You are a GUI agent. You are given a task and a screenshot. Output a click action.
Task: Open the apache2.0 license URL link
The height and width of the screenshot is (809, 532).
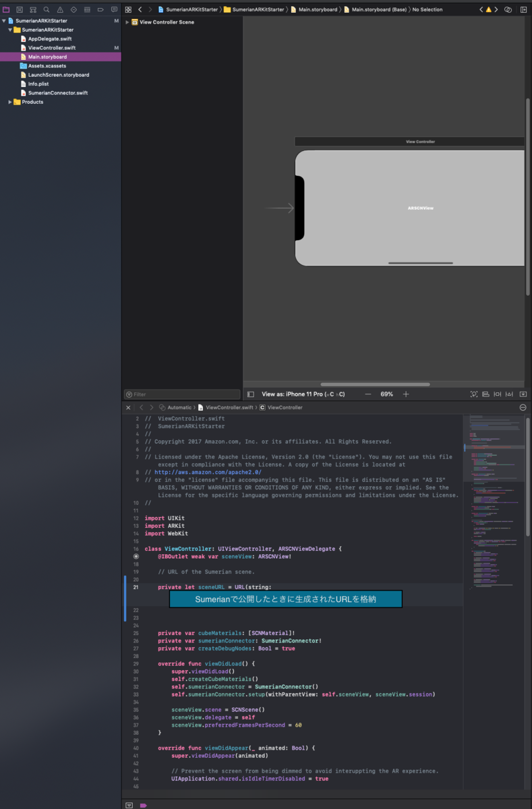pos(207,472)
